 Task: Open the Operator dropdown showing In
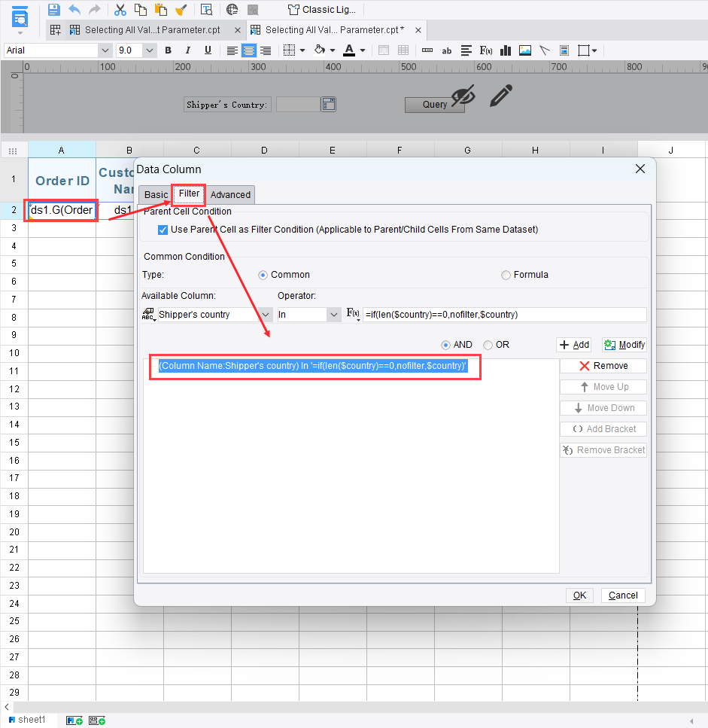point(333,314)
